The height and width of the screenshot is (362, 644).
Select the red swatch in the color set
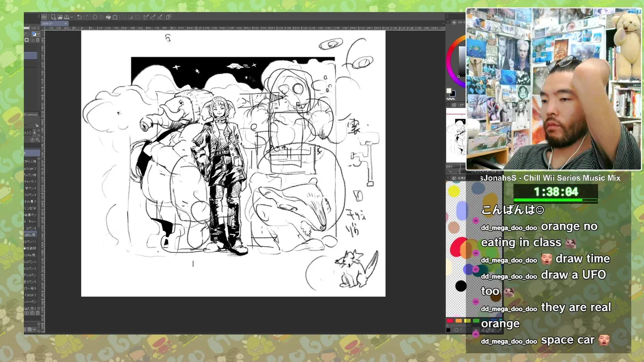(x=450, y=321)
